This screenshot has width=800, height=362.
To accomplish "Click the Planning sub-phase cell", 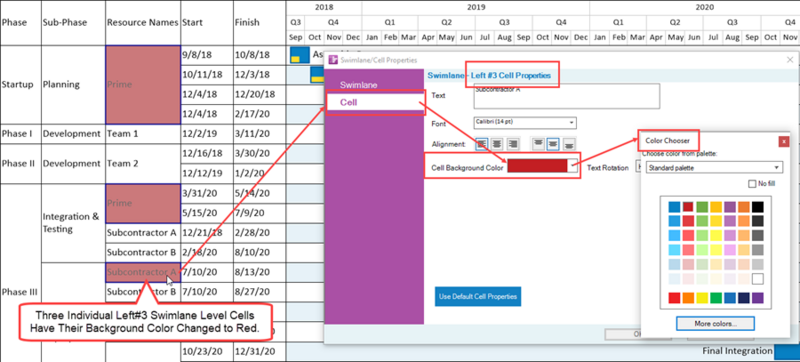I will click(73, 85).
